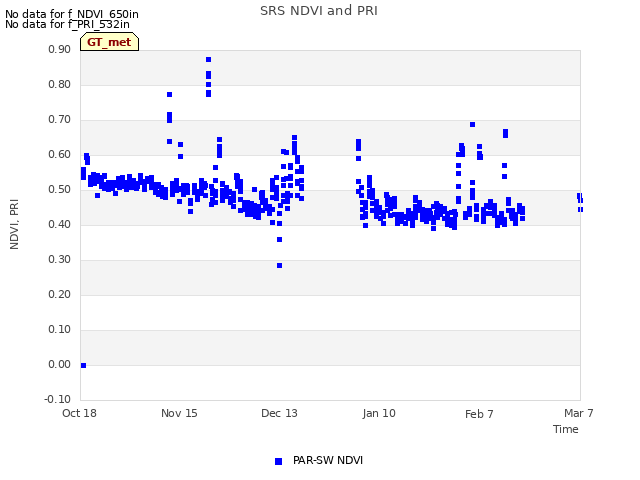Viewport: 640px width, 480px height.
Task: Click the Oct 18 x-axis label
Action: (79, 413)
